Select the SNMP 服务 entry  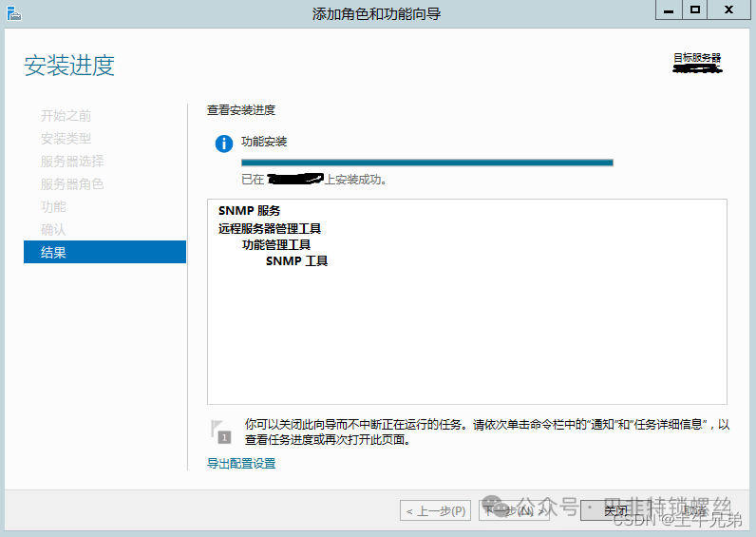tap(249, 211)
